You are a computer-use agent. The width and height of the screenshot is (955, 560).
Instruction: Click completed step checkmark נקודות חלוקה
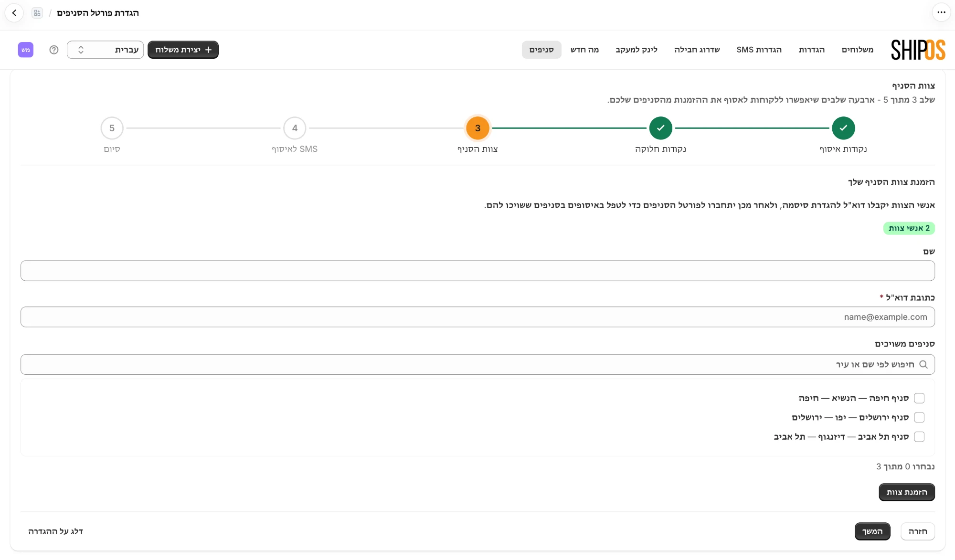click(x=660, y=128)
